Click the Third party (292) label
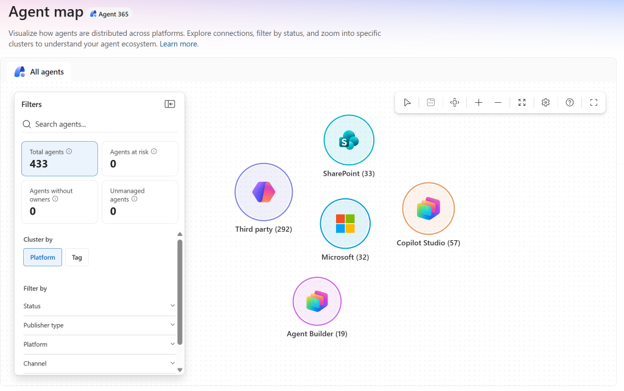The image size is (624, 391). (x=263, y=229)
